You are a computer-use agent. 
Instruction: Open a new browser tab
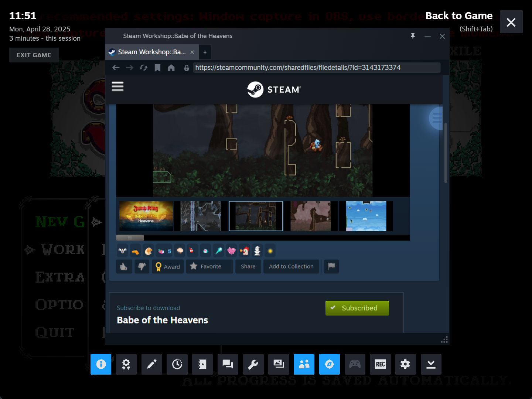205,52
